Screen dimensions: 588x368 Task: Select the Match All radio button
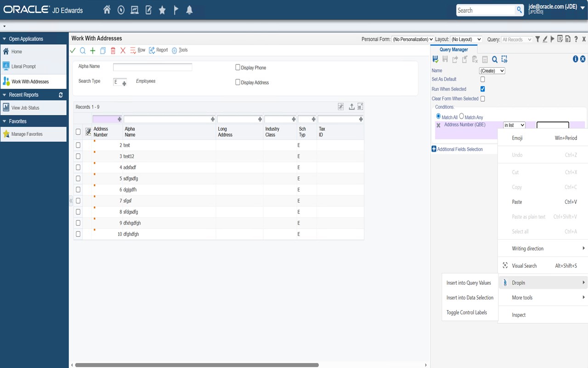point(438,116)
